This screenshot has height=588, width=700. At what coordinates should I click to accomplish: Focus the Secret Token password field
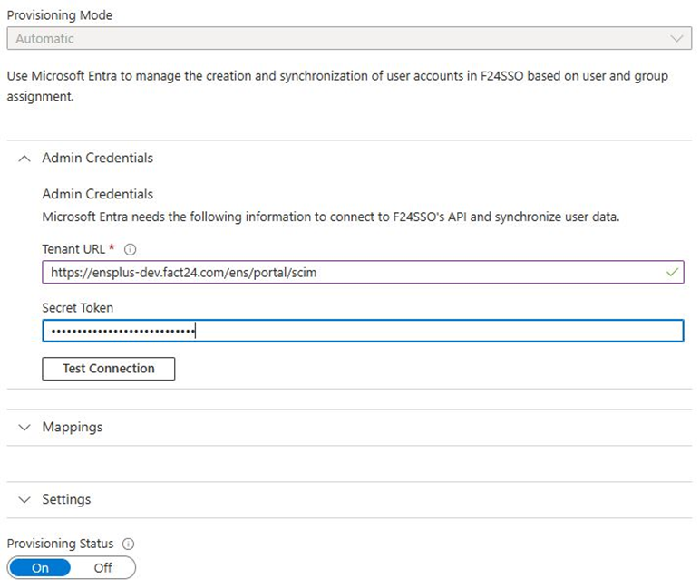pyautogui.click(x=363, y=331)
